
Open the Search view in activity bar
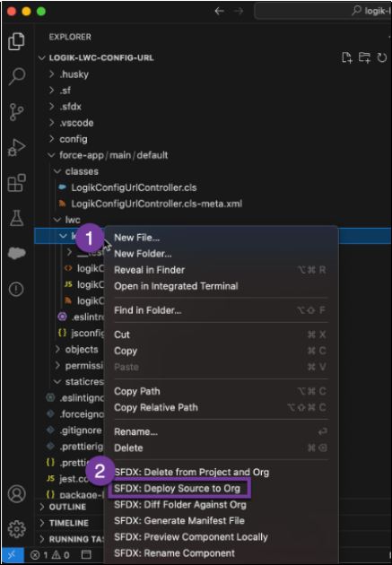point(16,76)
